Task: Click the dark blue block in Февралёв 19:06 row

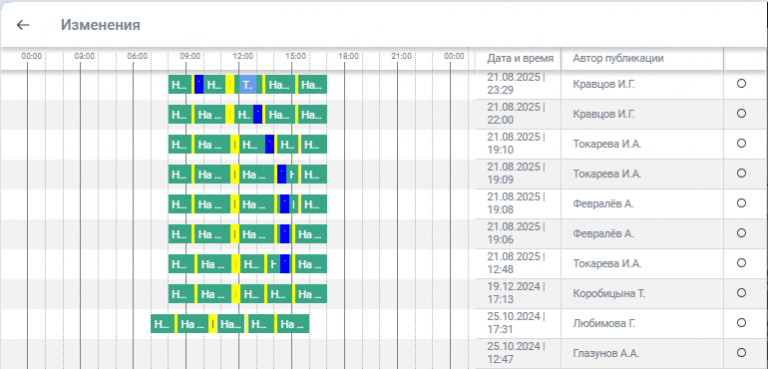Action: pos(285,234)
